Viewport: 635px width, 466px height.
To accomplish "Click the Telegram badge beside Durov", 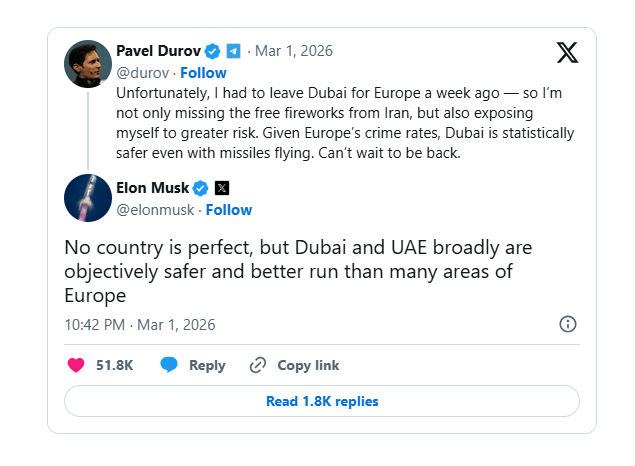I will click(233, 51).
